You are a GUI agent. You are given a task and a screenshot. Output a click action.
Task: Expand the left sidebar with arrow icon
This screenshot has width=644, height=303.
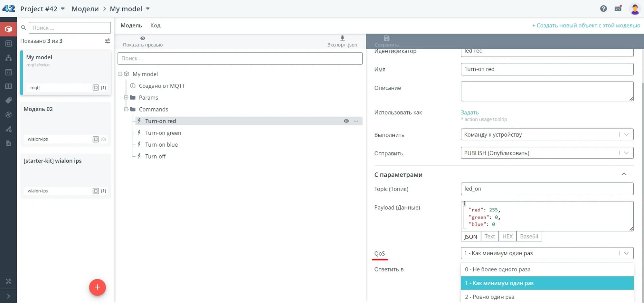pos(8,296)
